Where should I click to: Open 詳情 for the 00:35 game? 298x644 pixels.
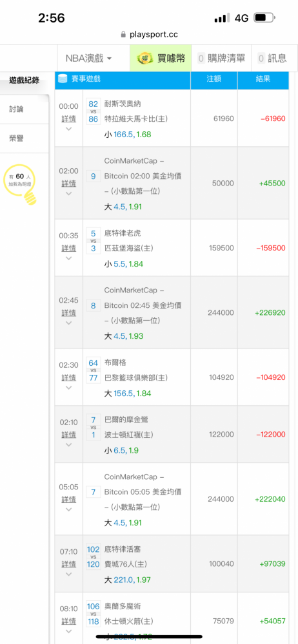(69, 249)
